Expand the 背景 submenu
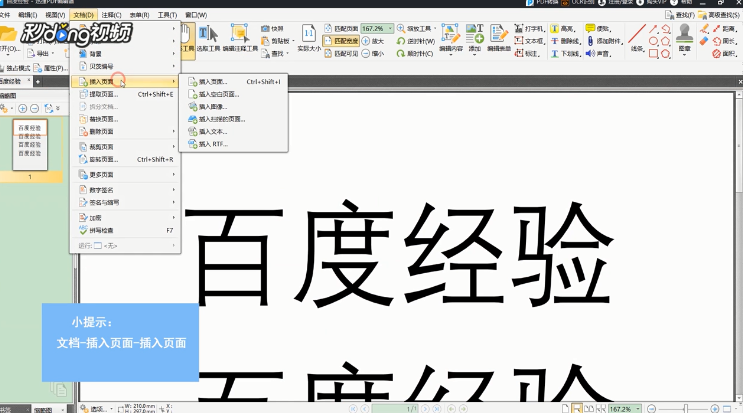743x413 pixels. (x=126, y=54)
